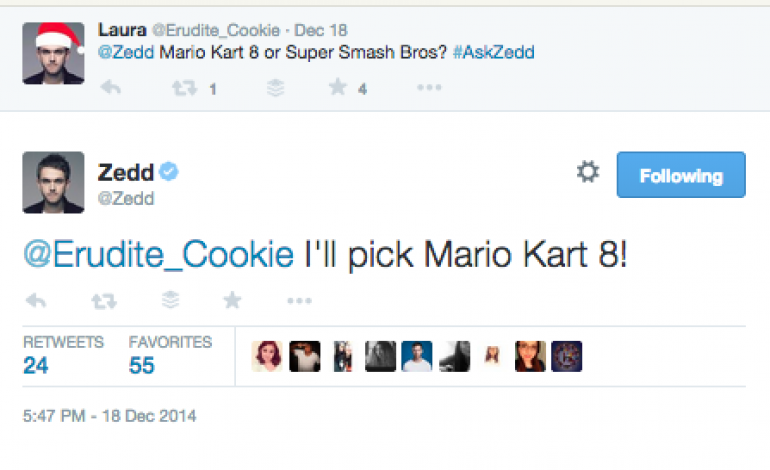Click the Buffer stack icon on Laura's tweet
The height and width of the screenshot is (470, 770).
click(275, 89)
